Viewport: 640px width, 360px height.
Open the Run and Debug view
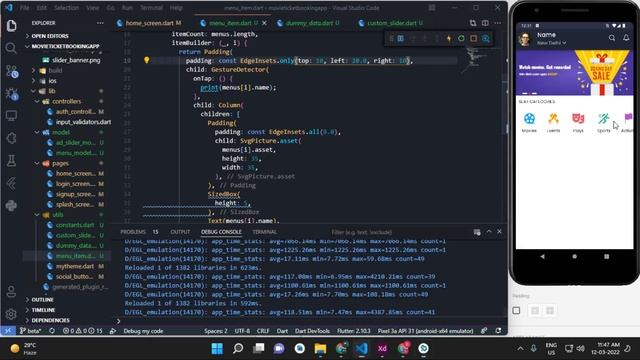[11, 94]
